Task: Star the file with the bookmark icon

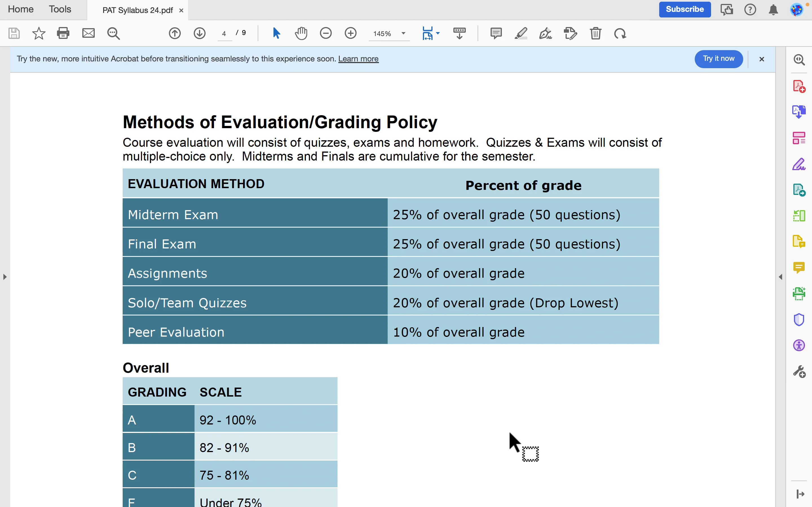Action: click(39, 33)
